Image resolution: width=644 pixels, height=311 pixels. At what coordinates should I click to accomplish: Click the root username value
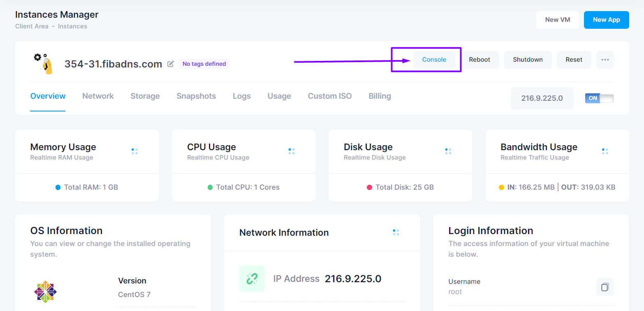[x=455, y=292]
